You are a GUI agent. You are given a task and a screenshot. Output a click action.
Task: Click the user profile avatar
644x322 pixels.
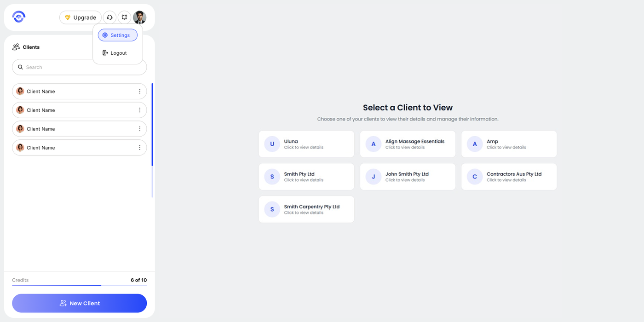[x=139, y=17]
